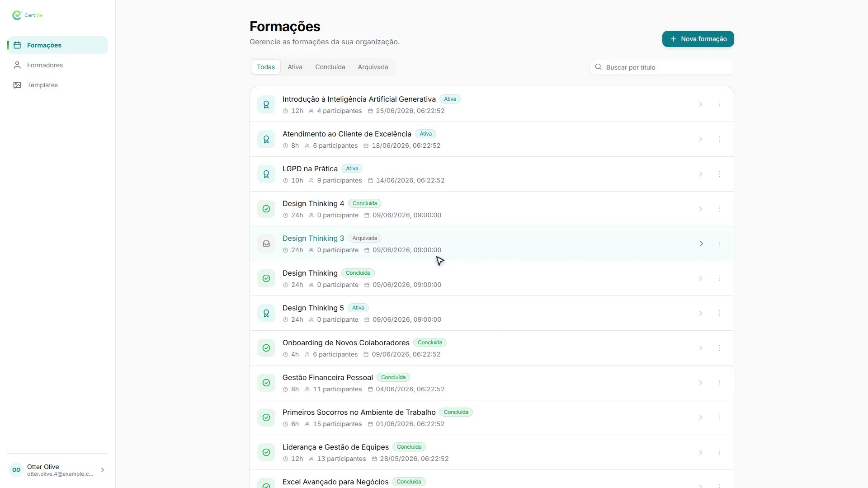The height and width of the screenshot is (488, 868).
Task: Open the Liderança e Gestão de Equipes title
Action: [x=335, y=447]
